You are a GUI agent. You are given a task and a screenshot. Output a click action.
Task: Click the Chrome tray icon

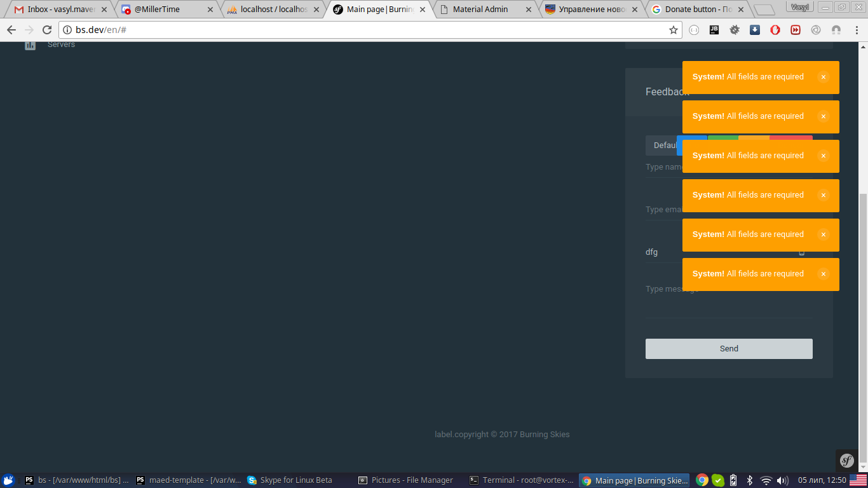(702, 480)
